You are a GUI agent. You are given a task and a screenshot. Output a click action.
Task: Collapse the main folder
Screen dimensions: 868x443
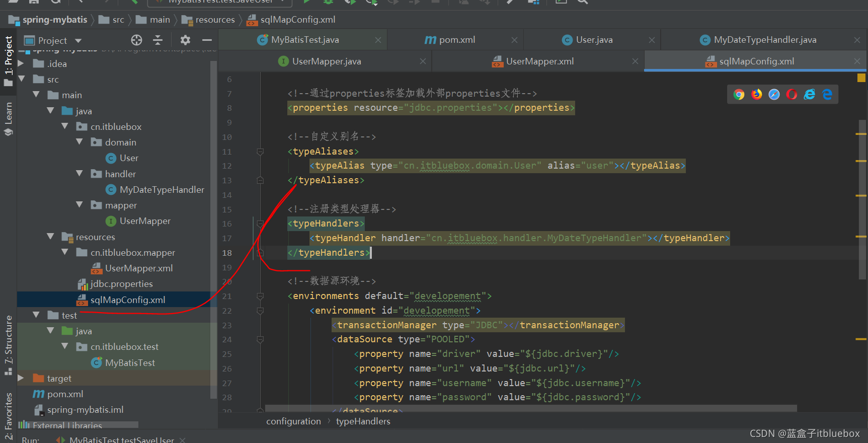pyautogui.click(x=36, y=95)
